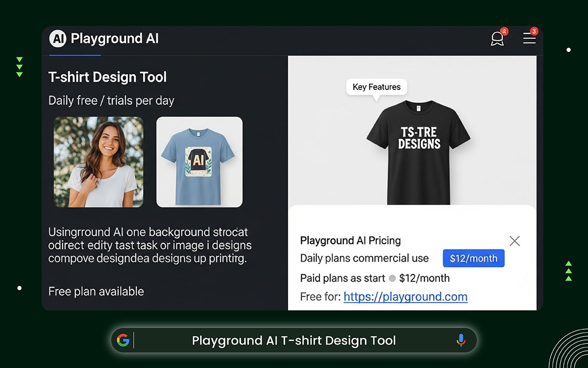The height and width of the screenshot is (368, 588).
Task: Activate the voice search microphone icon
Action: (x=461, y=340)
